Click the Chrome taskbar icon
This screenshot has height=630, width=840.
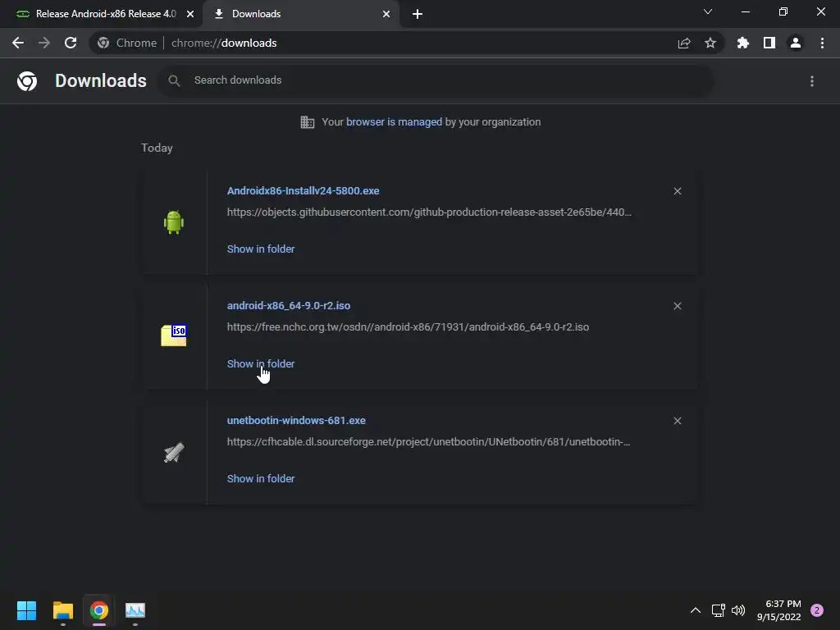click(x=98, y=610)
